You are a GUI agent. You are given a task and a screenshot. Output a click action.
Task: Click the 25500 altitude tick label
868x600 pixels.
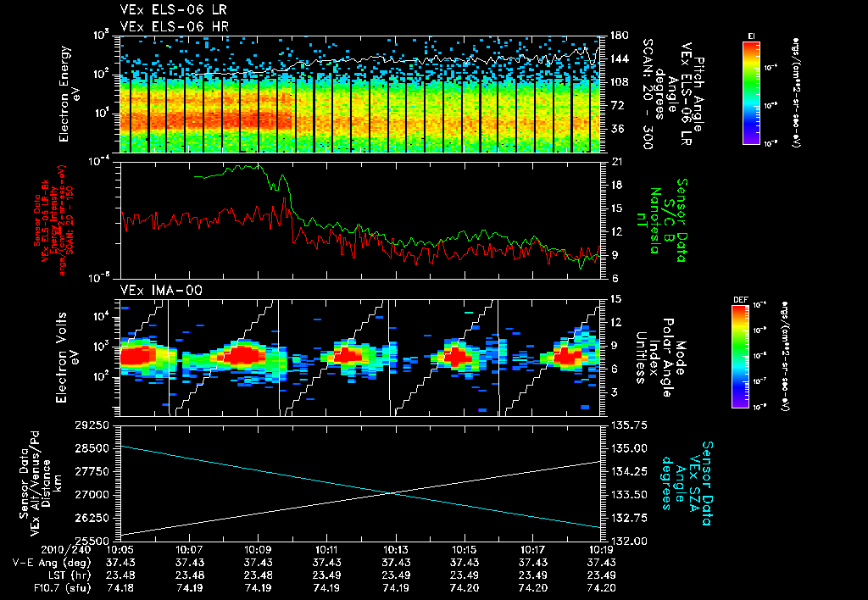pyautogui.click(x=92, y=542)
